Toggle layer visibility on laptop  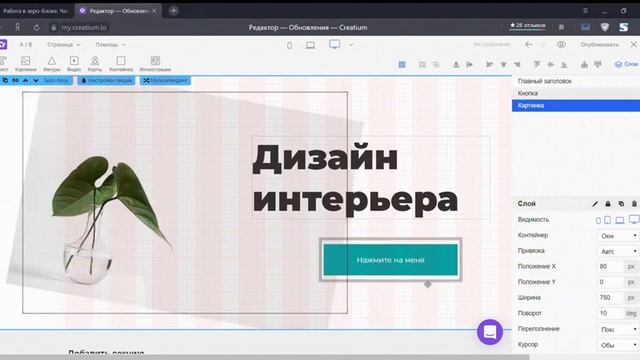pyautogui.click(x=620, y=220)
